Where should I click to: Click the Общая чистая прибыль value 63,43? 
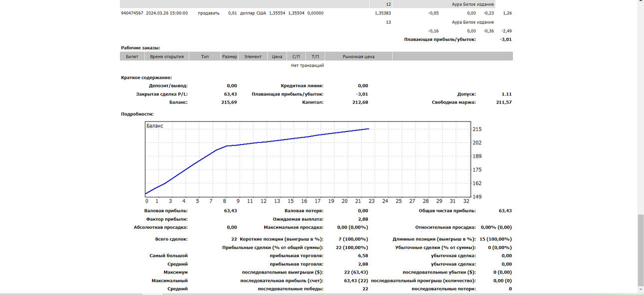click(505, 210)
